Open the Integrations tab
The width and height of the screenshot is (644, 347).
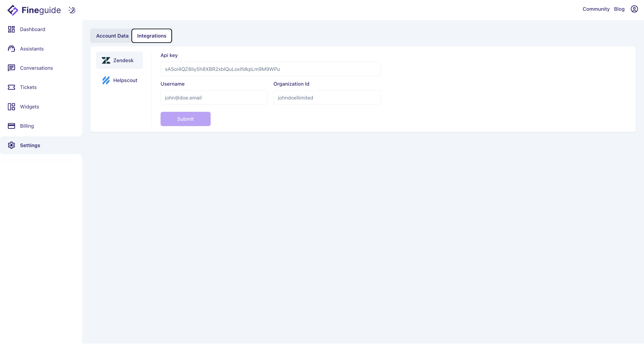[152, 36]
